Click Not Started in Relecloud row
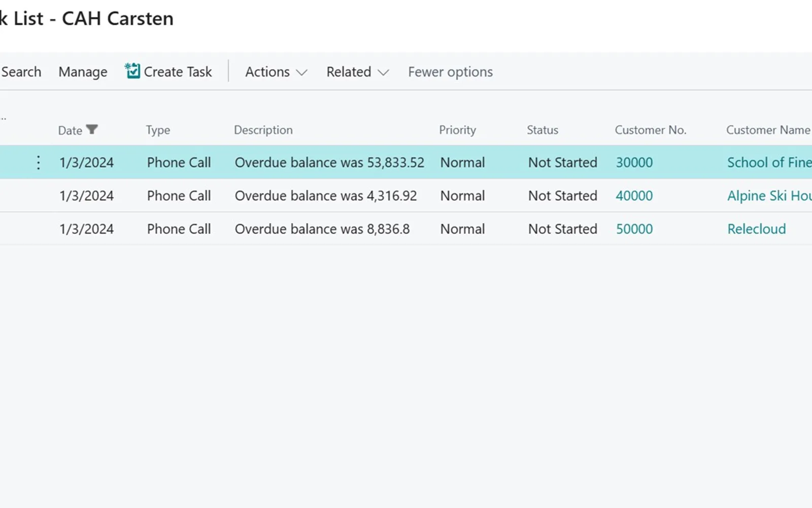The width and height of the screenshot is (812, 508). 563,229
